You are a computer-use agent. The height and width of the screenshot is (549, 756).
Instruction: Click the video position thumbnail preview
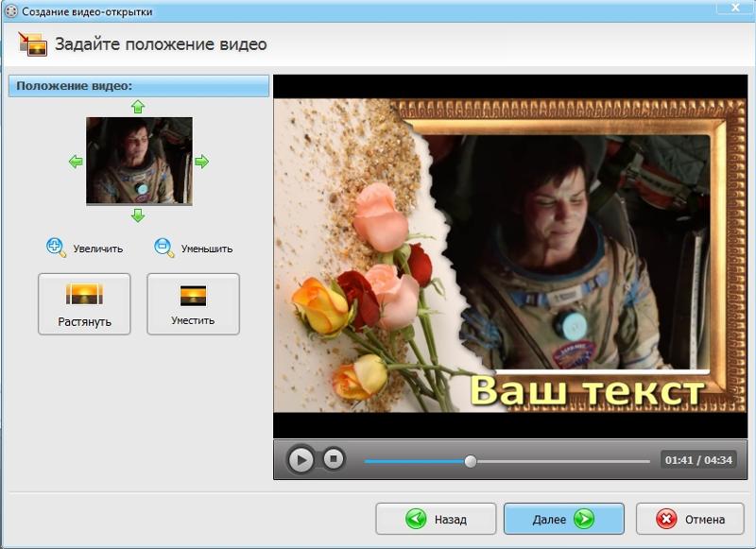pyautogui.click(x=139, y=161)
